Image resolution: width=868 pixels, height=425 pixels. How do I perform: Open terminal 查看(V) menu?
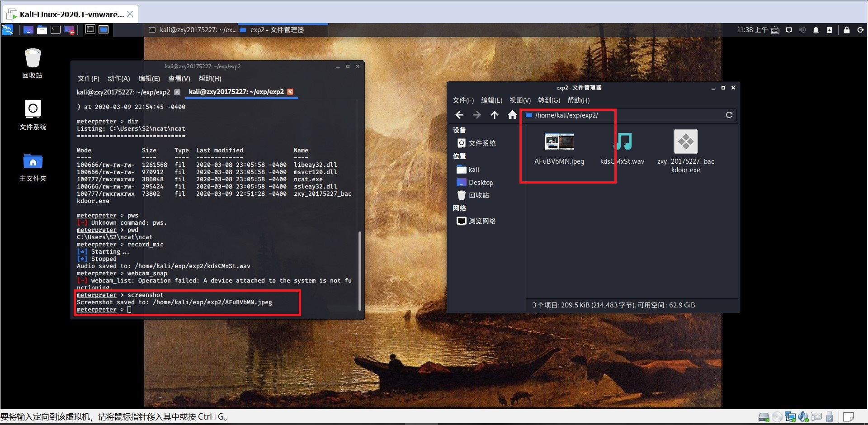[x=179, y=79]
